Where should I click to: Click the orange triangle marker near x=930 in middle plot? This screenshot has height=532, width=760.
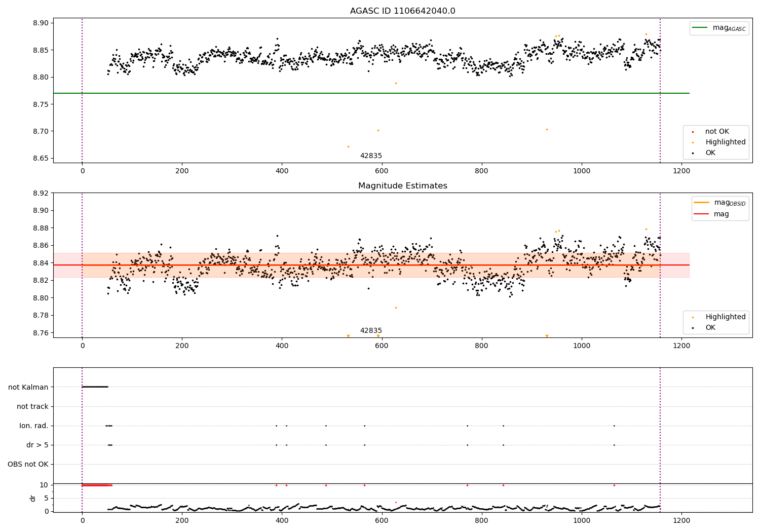point(547,336)
